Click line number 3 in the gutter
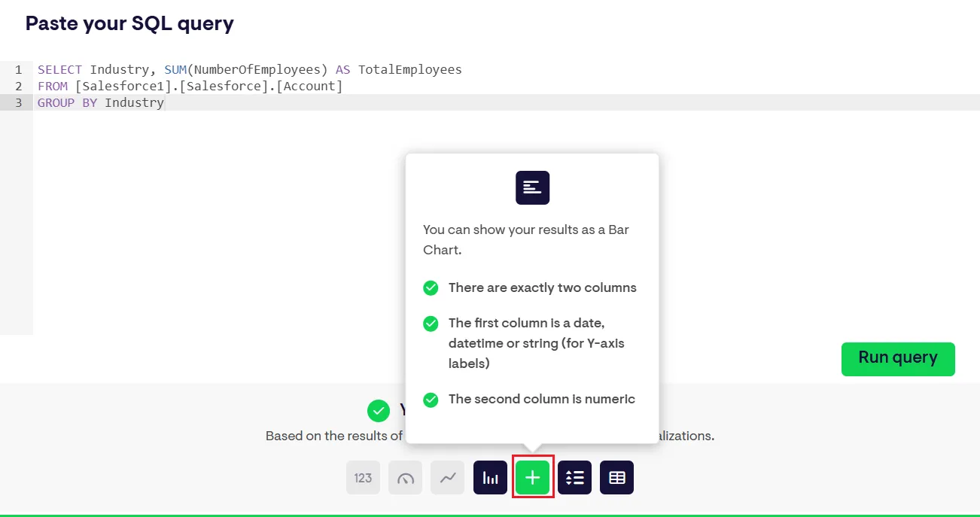Viewport: 980px width, 517px height. (18, 103)
